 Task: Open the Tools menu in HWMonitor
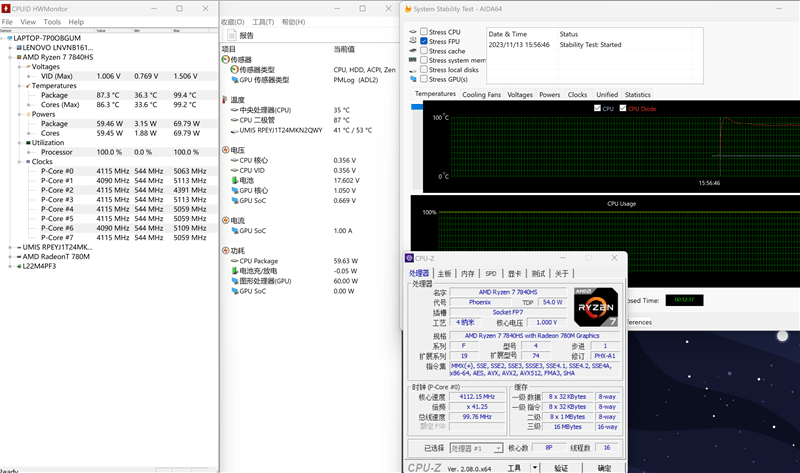52,21
